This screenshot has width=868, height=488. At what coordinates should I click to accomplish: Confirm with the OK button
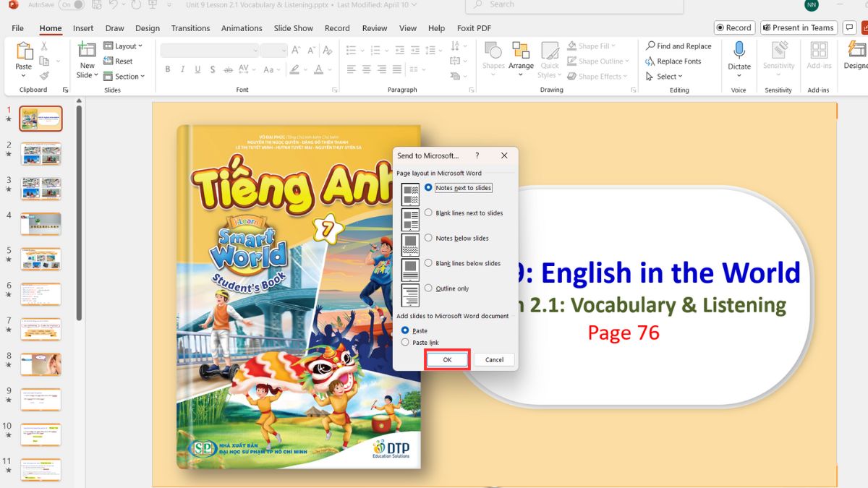(x=446, y=359)
